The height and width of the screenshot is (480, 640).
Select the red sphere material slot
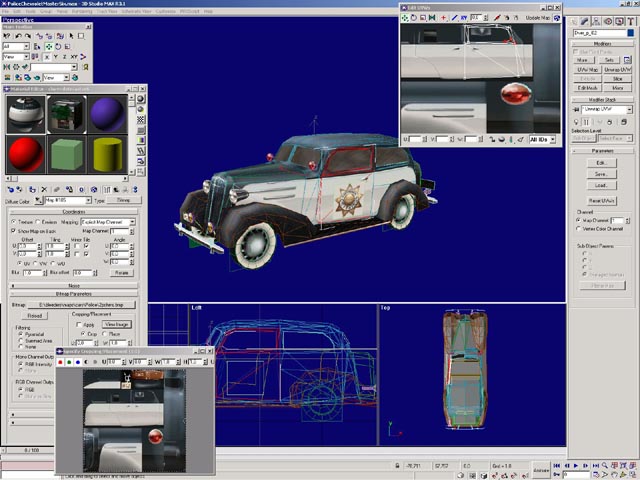click(x=23, y=154)
